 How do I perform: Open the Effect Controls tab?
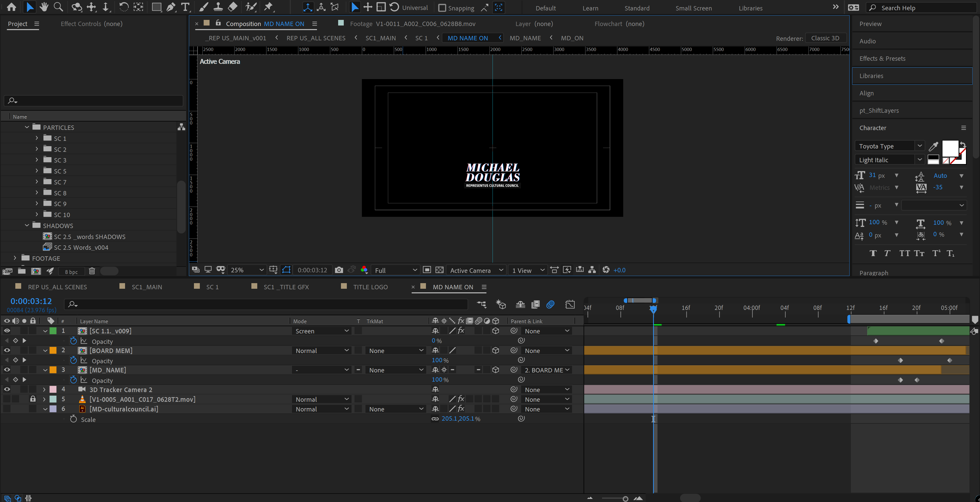pos(91,23)
